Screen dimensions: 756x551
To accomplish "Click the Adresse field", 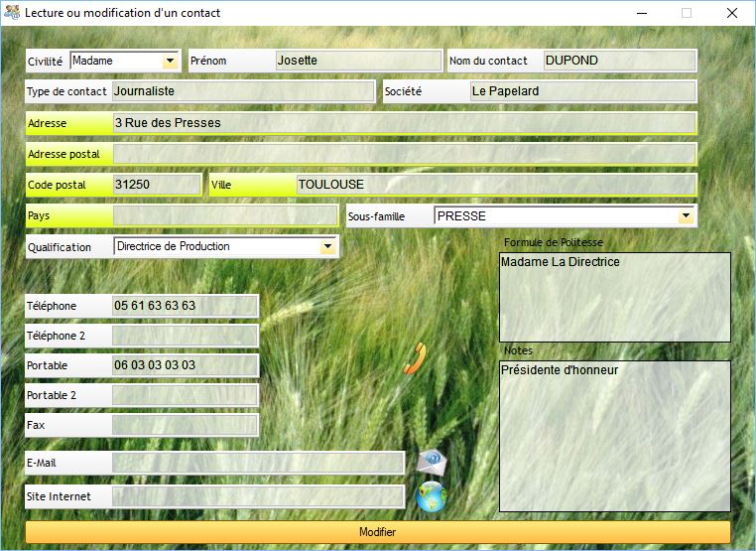I will click(x=404, y=123).
